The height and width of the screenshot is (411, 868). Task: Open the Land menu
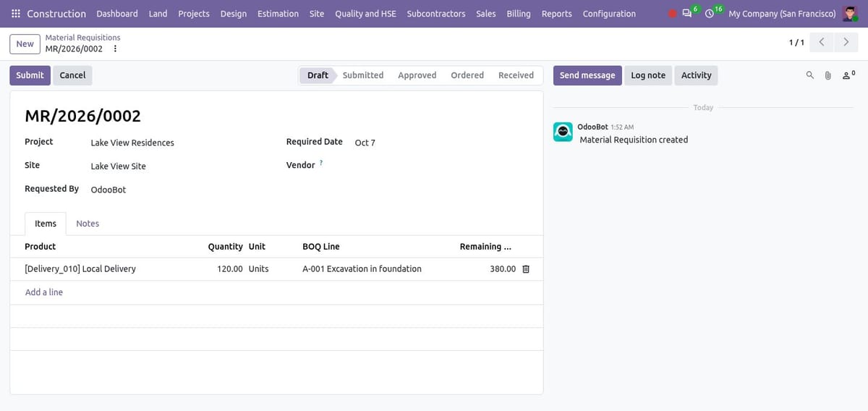158,14
